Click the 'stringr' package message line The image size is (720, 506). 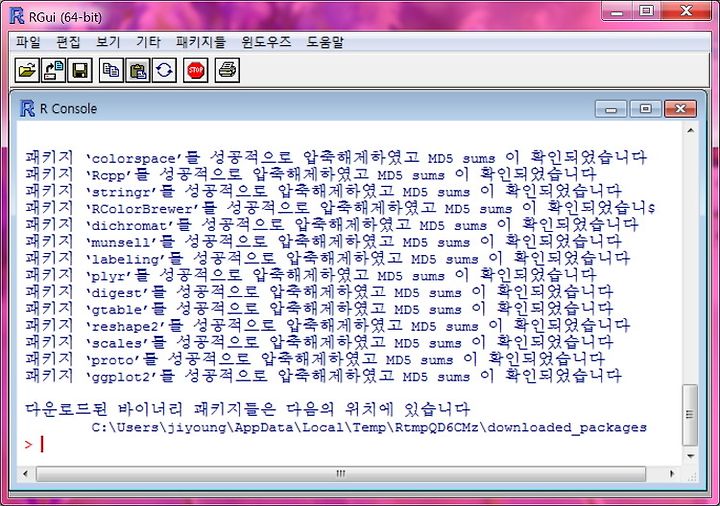(323, 191)
